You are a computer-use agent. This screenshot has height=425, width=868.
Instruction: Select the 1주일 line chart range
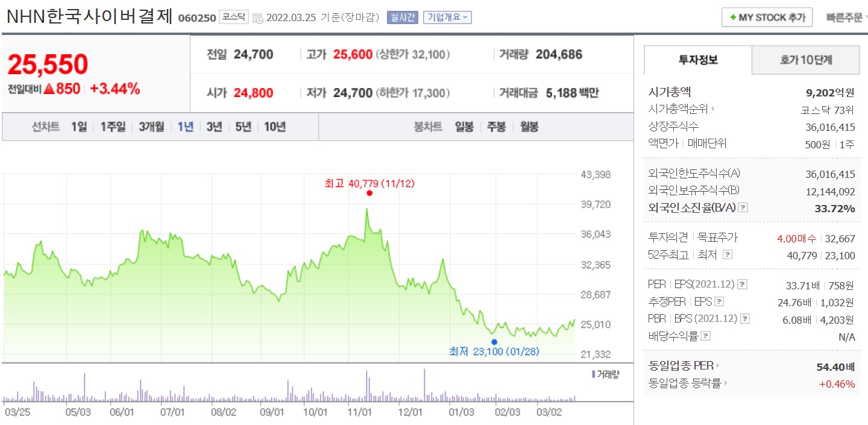tap(113, 127)
